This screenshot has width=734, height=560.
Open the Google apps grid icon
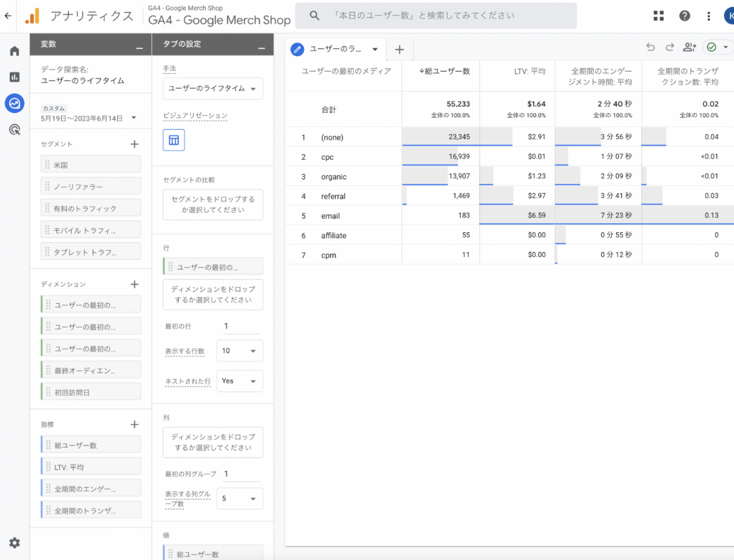click(x=659, y=16)
